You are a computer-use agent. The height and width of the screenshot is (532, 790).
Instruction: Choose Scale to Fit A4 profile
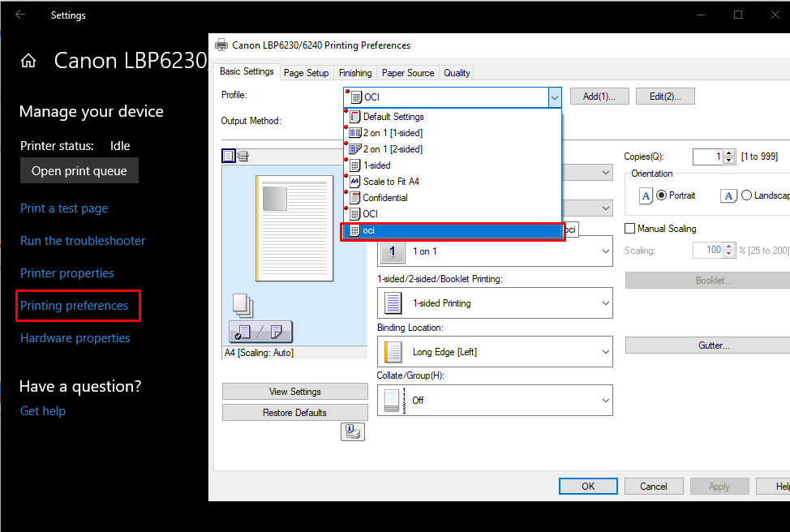[453, 182]
